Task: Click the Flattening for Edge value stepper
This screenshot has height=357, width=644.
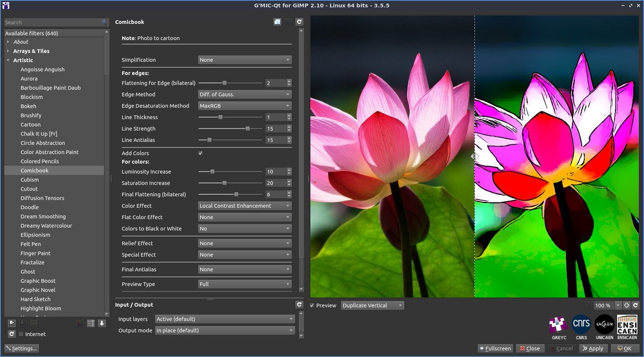Action: click(x=289, y=83)
